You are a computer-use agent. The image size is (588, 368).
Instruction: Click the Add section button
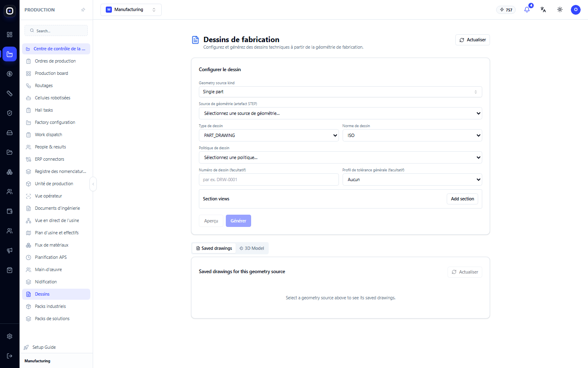(462, 199)
